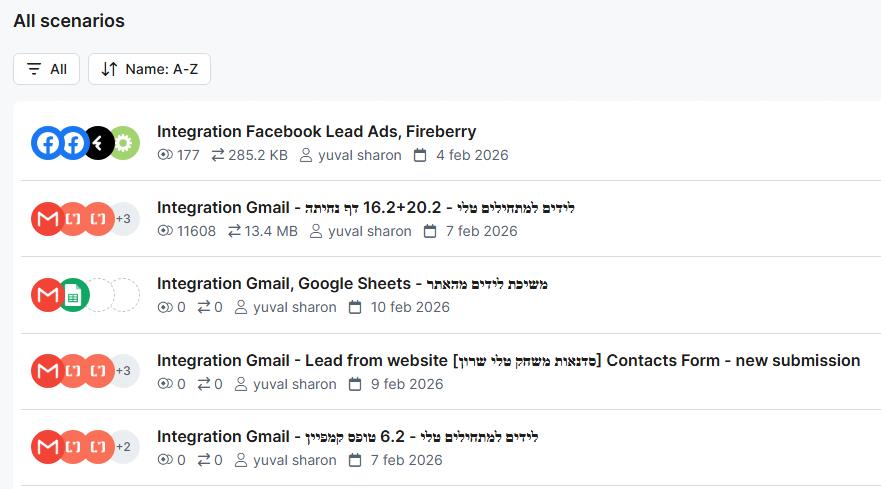
Task: Click the Gmail icon of the 6.2 scenario
Action: tap(47, 447)
